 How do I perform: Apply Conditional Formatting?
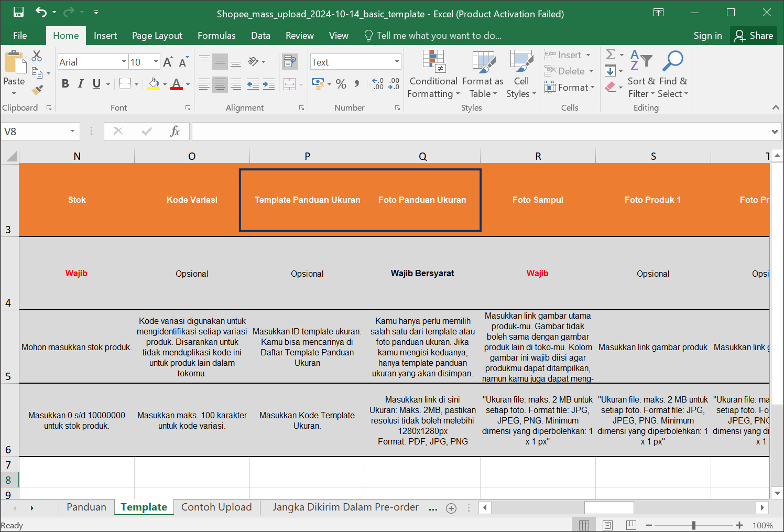433,73
